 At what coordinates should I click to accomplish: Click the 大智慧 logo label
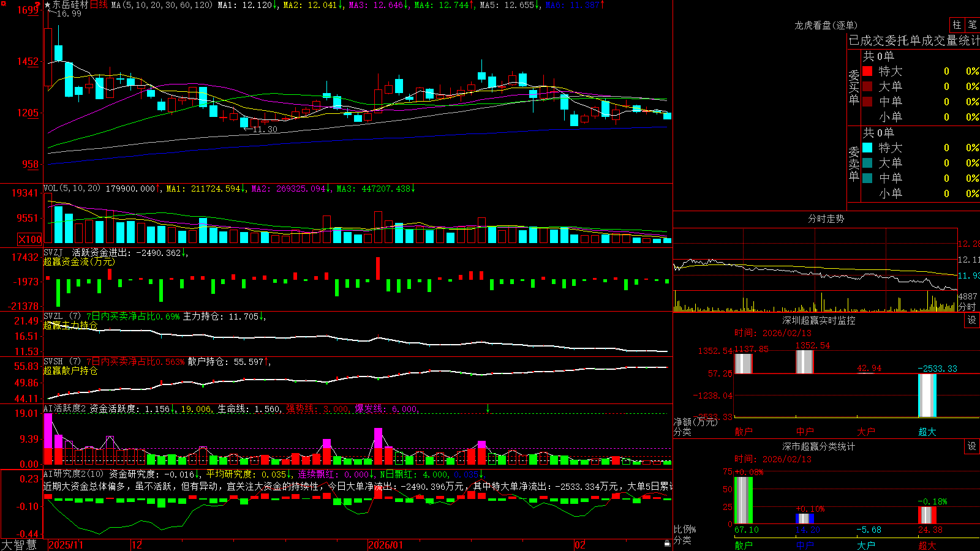[19, 544]
